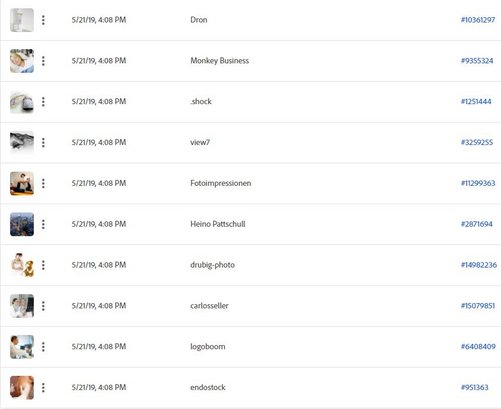The height and width of the screenshot is (409, 501).
Task: Open the three-dot menu for drubig-photo
Action: [x=43, y=265]
